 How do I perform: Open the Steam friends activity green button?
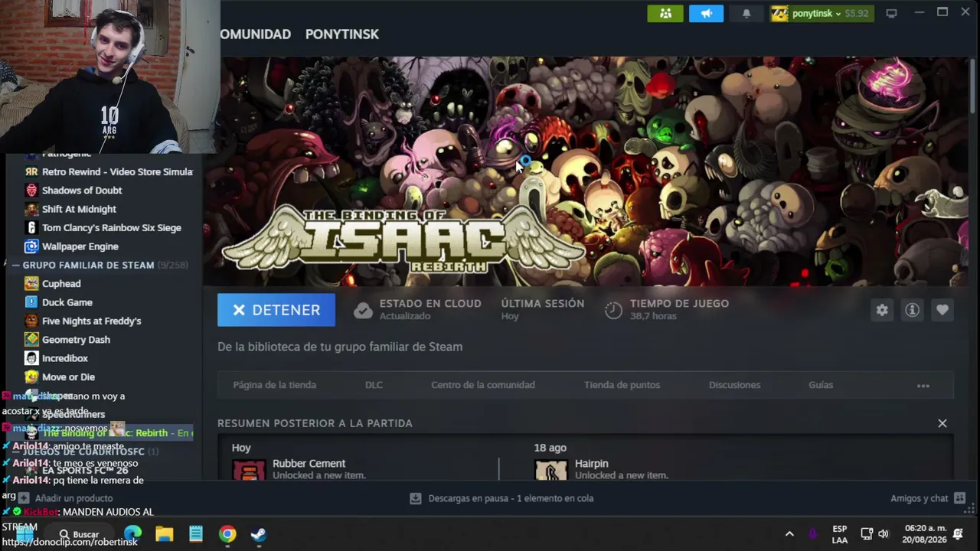click(665, 13)
